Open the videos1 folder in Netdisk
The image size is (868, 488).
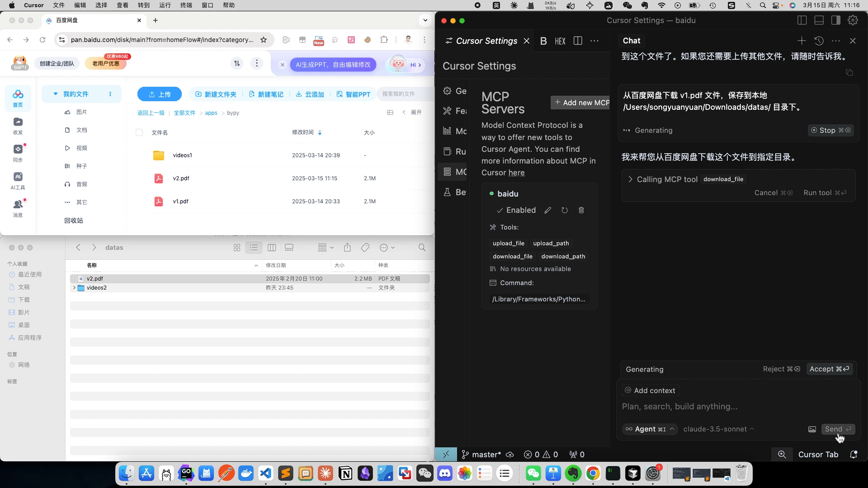[182, 155]
